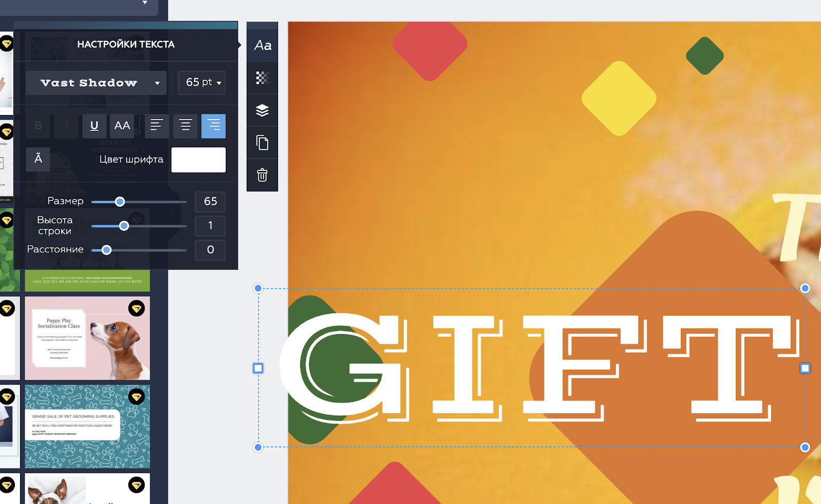Screen dimensions: 821x504
Task: Click the Цвет шрифта label
Action: pos(131,160)
